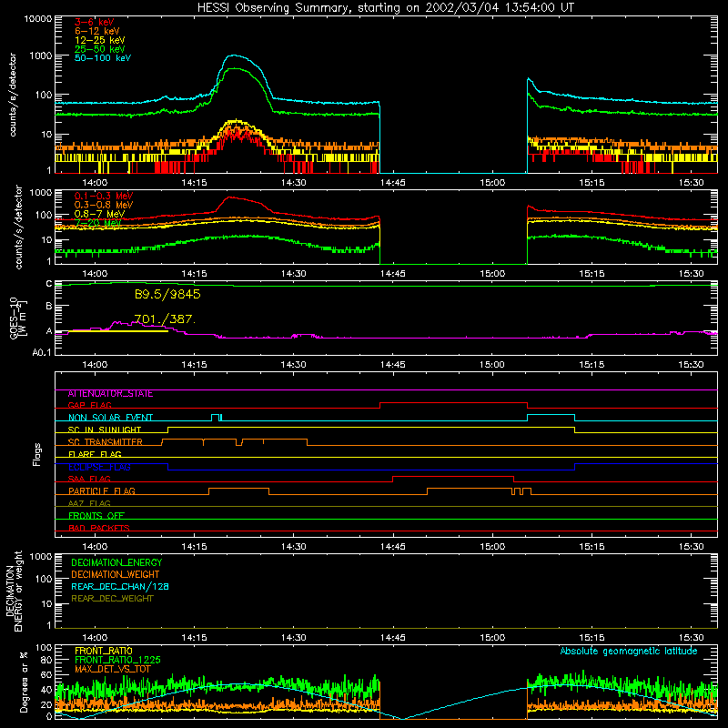The height and width of the screenshot is (728, 728).
Task: Click the peak of the red 0.1-0.3 MeV curve
Action: click(230, 197)
